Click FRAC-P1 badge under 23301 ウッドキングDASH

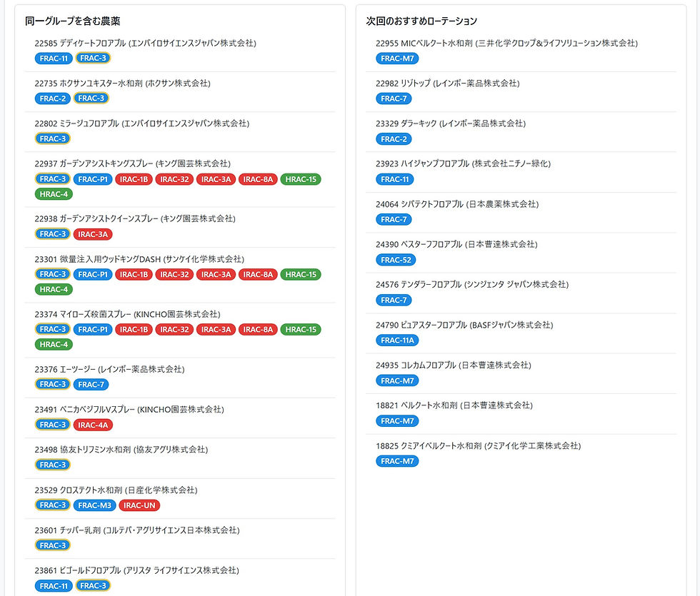[93, 274]
